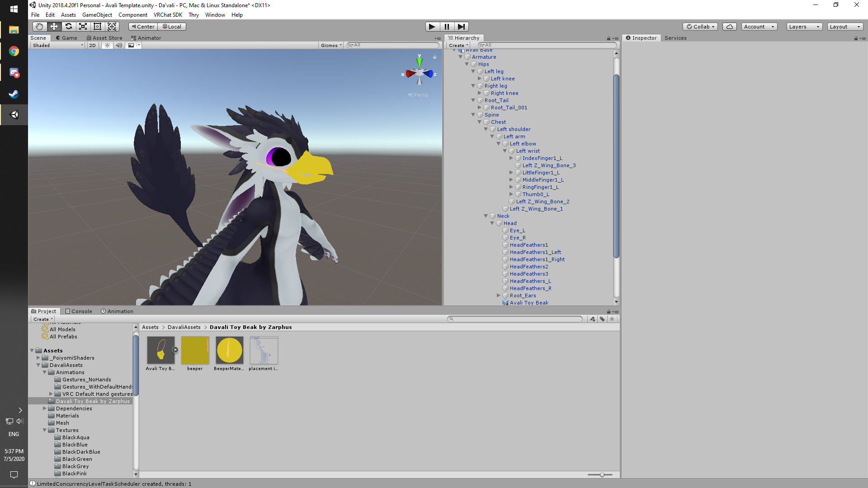This screenshot has width=868, height=488.
Task: Open Project panel Create dropdown
Action: click(x=43, y=319)
